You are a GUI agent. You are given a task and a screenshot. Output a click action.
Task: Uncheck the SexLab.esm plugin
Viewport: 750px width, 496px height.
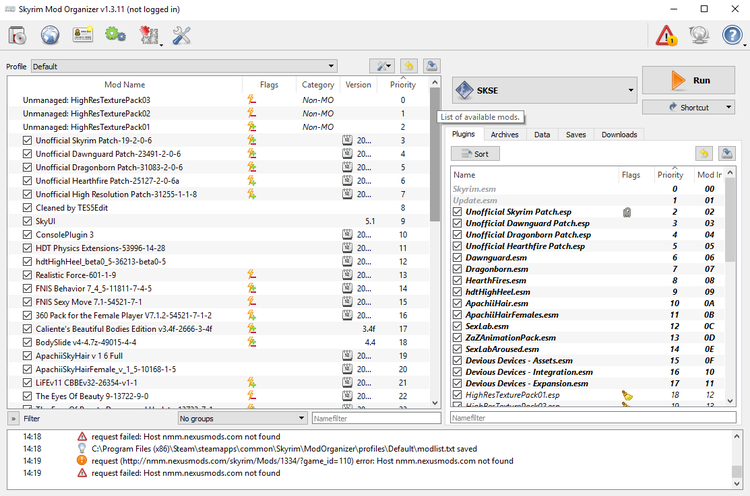pyautogui.click(x=457, y=326)
